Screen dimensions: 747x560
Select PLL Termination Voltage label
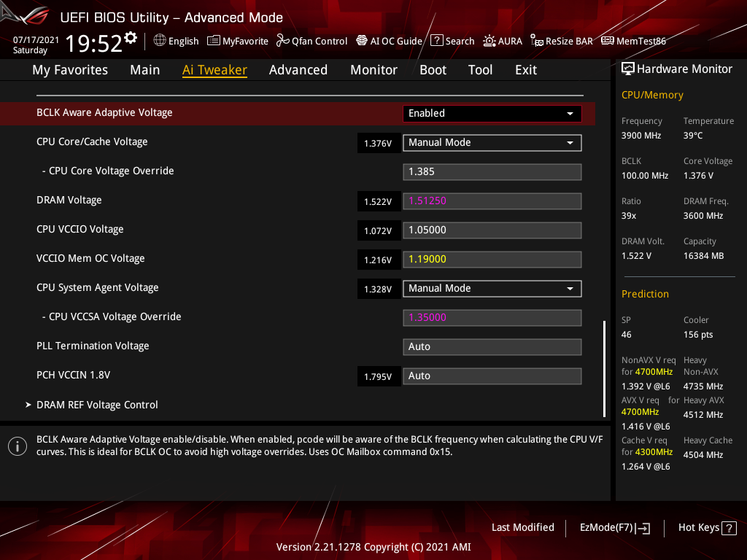click(x=93, y=346)
